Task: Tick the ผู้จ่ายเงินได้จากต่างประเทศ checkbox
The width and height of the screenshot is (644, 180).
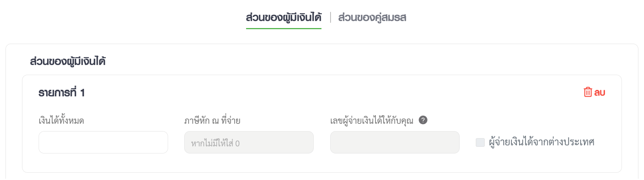Action: click(x=480, y=142)
